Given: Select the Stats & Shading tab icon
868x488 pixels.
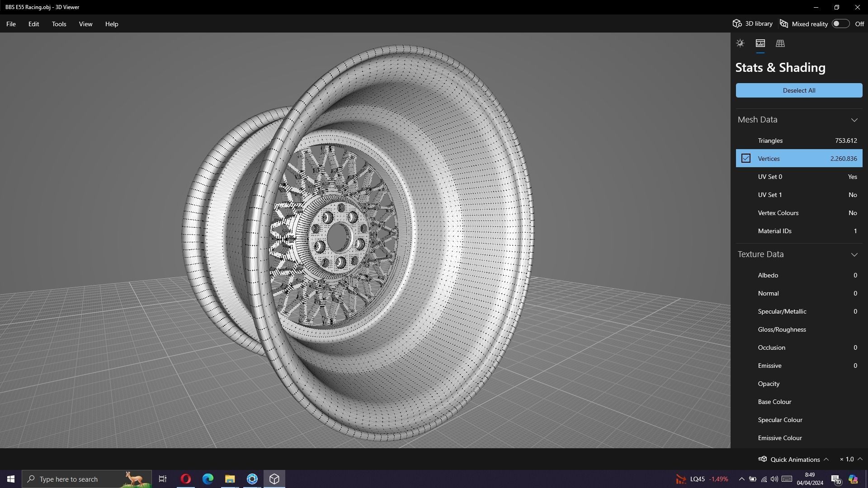Looking at the screenshot, I should [760, 43].
